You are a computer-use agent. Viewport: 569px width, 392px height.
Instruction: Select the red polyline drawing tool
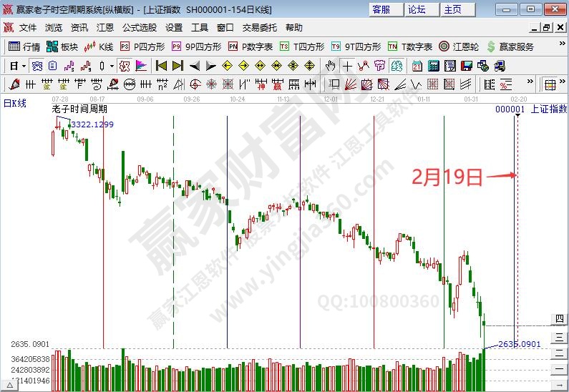point(364,66)
